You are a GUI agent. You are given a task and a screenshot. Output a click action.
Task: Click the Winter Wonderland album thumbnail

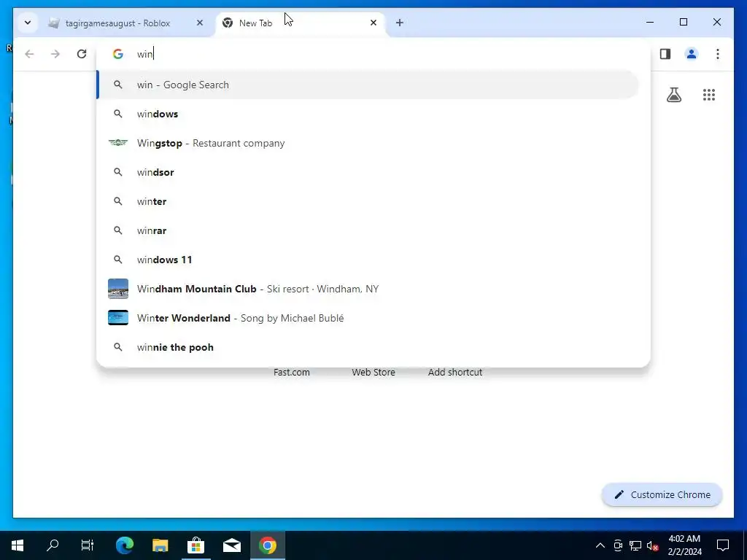pos(118,318)
